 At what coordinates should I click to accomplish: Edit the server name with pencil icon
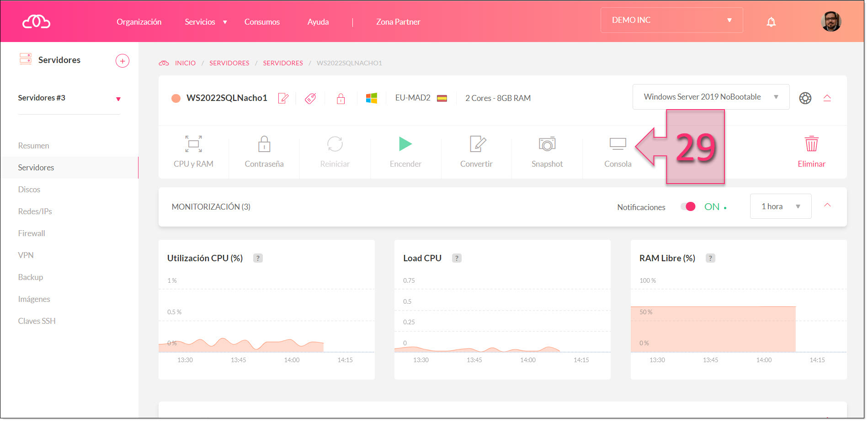tap(283, 98)
